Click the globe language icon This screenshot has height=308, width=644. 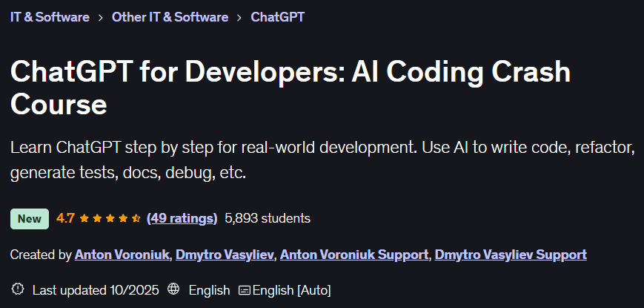pyautogui.click(x=173, y=289)
